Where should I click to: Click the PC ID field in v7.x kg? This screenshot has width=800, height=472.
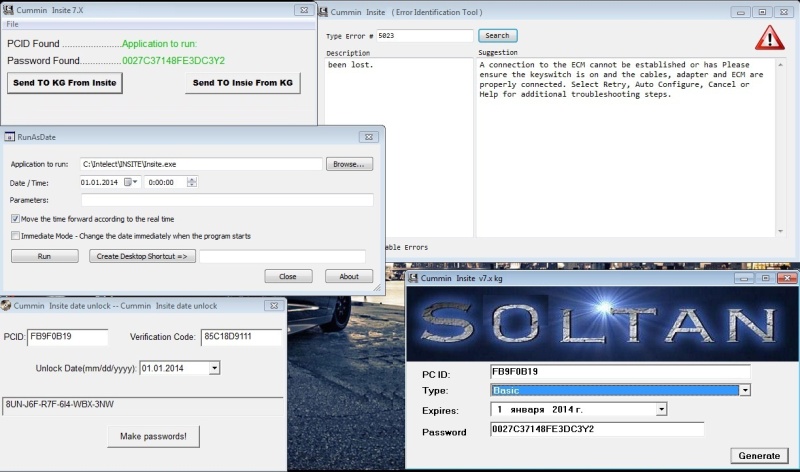(x=620, y=372)
